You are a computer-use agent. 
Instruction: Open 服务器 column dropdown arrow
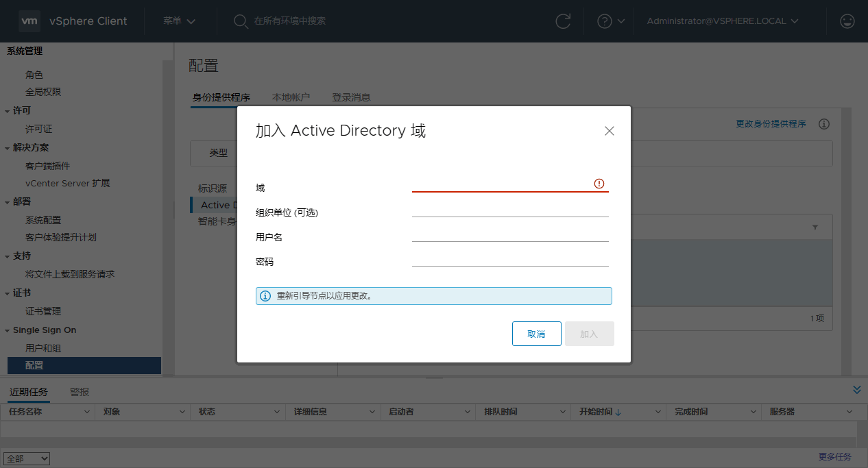[x=849, y=412]
